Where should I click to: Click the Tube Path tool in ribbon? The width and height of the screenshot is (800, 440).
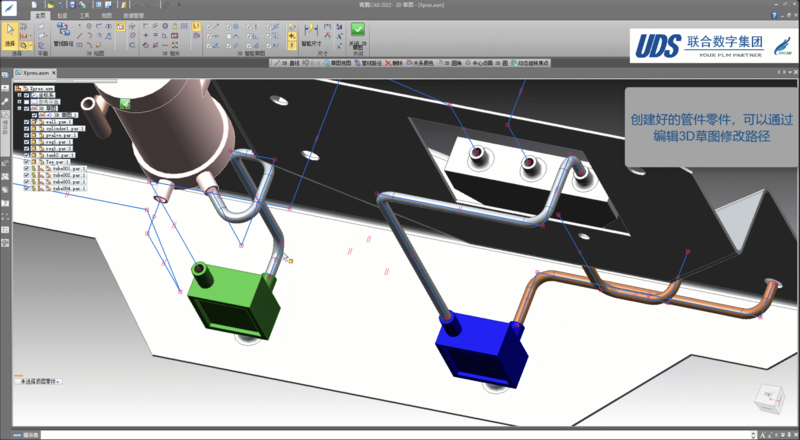point(62,35)
